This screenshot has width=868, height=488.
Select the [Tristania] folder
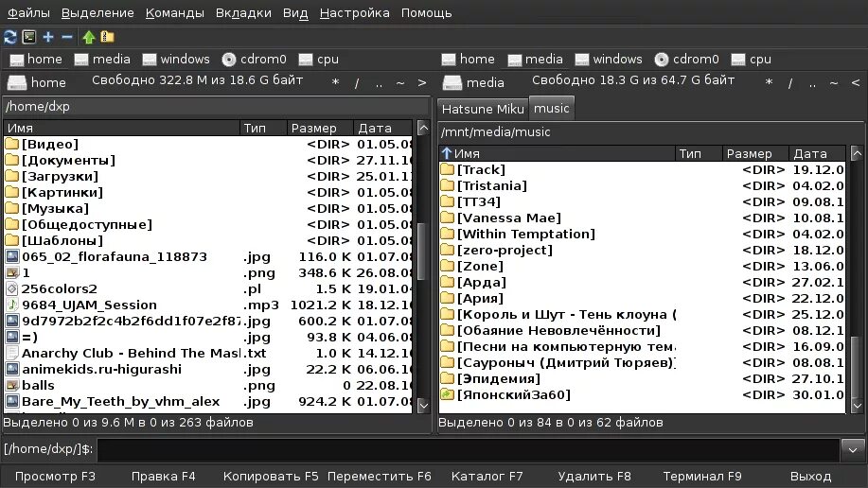click(642, 186)
